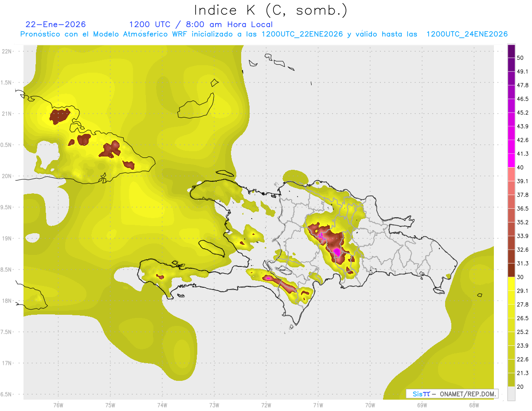Click the '76W' longitude label
This screenshot has height=411, width=532.
pyautogui.click(x=58, y=405)
